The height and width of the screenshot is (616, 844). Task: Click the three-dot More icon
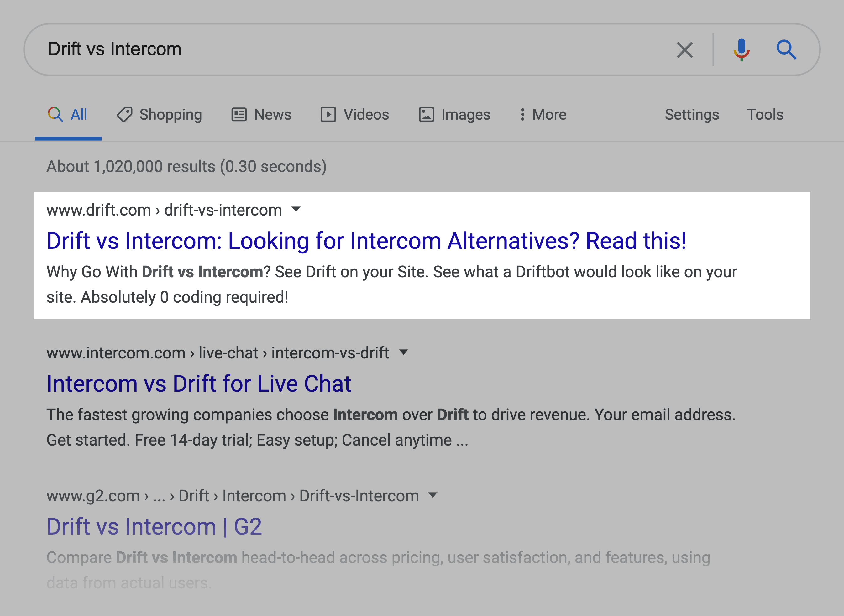(x=523, y=114)
